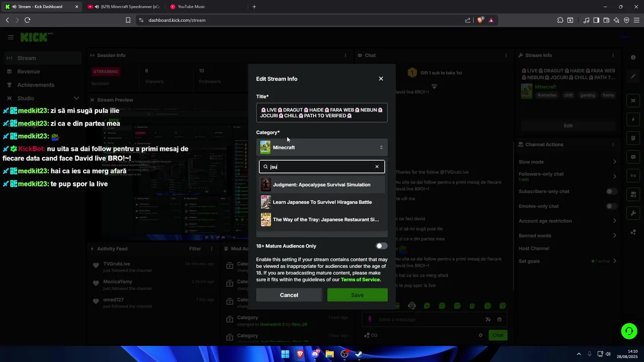644x362 pixels.
Task: Open Stream info panel three-dot menu
Action: point(613,55)
